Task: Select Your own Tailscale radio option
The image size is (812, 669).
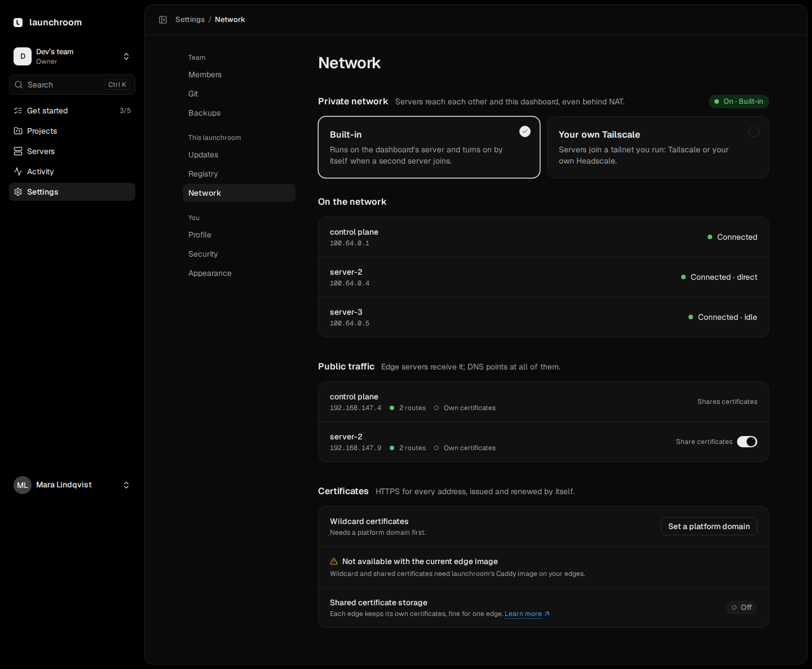Action: click(x=754, y=131)
